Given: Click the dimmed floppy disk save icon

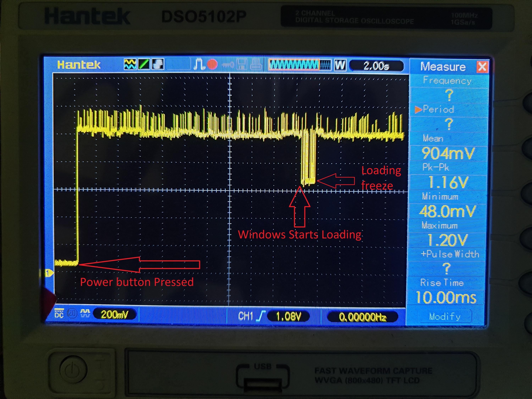Looking at the screenshot, I should pos(242,65).
